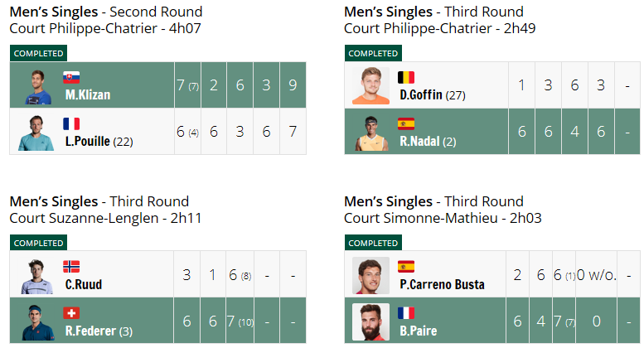Click COMPLETED badge of Goffin-Nadal match

point(373,53)
